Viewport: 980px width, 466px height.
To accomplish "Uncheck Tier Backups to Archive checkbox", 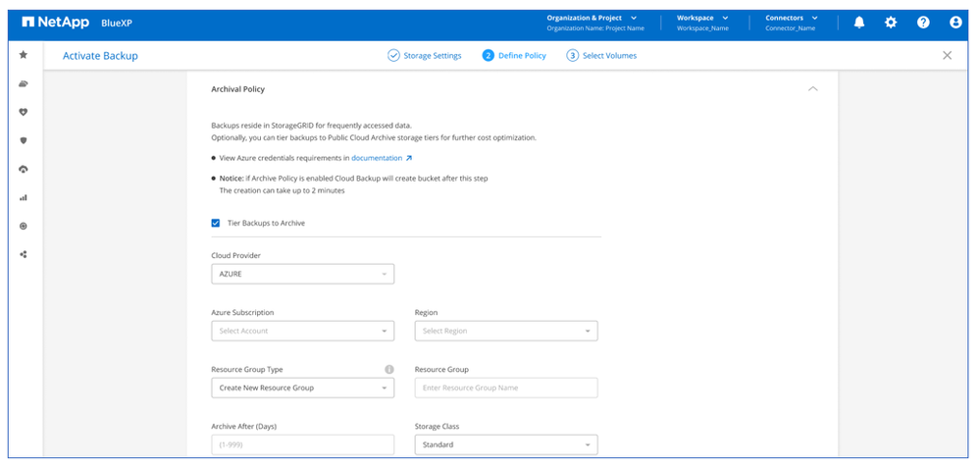I will pos(216,223).
